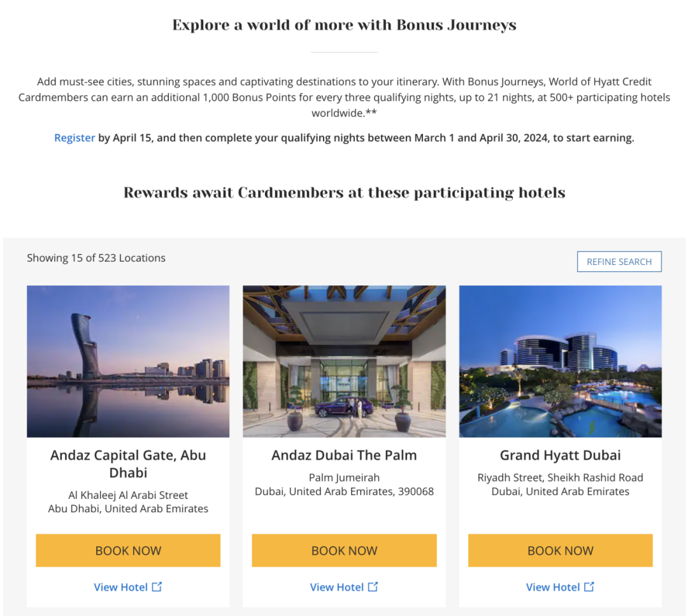This screenshot has width=688, height=616.
Task: Click the Al Khaleej Al Arabi Street address
Action: point(128,495)
